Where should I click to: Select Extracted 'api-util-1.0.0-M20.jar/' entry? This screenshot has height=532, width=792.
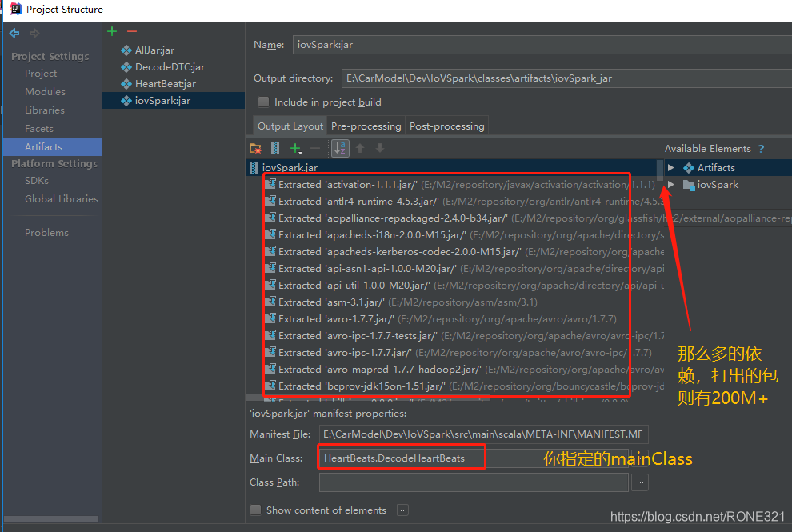coord(463,286)
